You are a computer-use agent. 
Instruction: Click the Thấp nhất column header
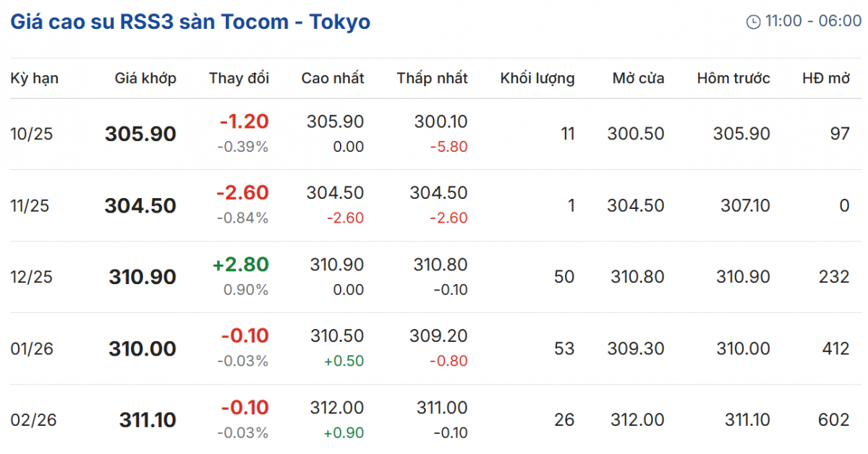coord(432,78)
